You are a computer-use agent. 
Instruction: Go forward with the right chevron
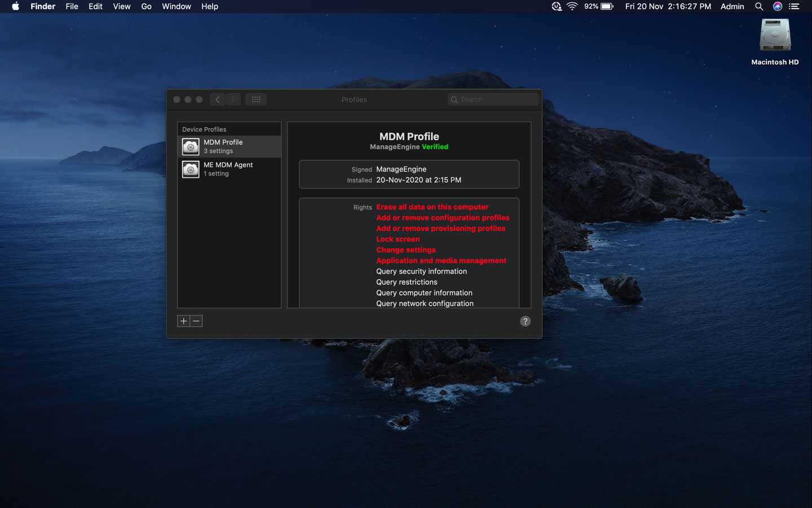233,99
